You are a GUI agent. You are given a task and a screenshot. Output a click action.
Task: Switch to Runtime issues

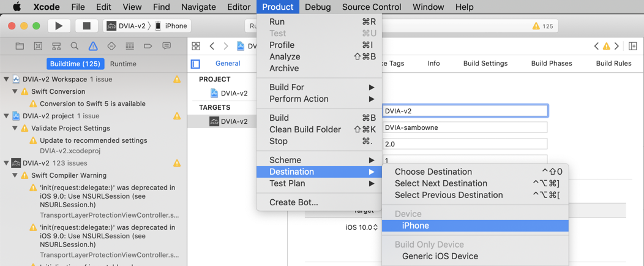point(123,64)
